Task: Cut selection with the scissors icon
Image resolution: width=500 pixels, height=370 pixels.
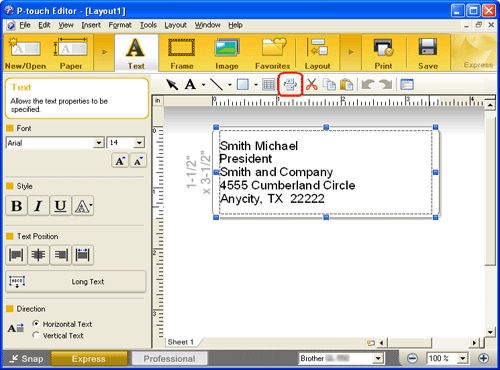Action: (x=312, y=84)
